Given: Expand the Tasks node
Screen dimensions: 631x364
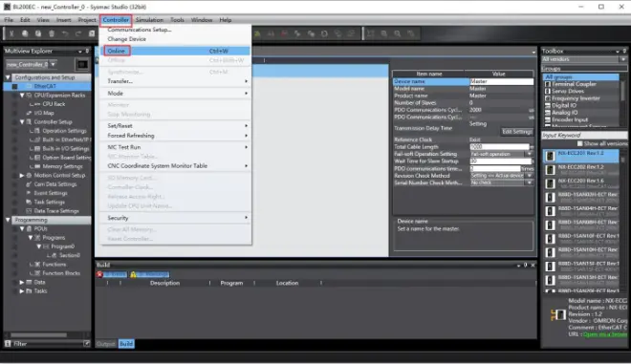Looking at the screenshot, I should 22,291.
